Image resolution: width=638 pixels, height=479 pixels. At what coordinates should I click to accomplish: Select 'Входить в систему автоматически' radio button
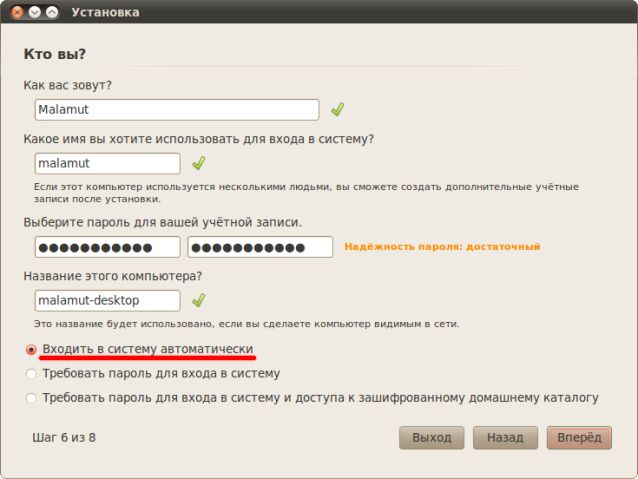point(31,349)
